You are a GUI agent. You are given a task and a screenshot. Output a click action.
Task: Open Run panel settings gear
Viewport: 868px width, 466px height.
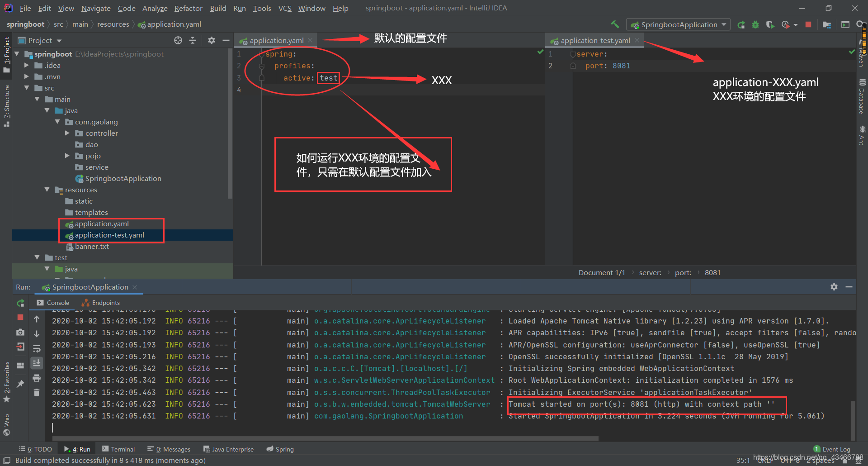point(834,287)
